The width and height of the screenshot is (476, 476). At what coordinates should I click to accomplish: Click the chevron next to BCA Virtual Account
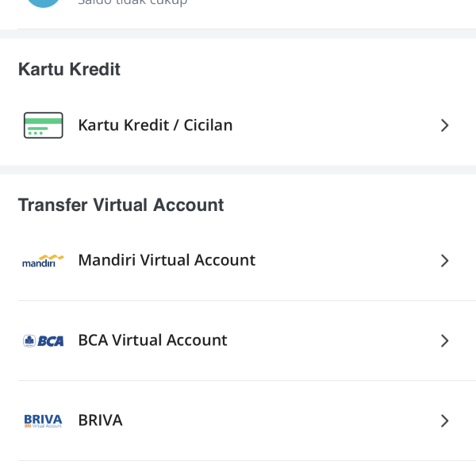click(444, 340)
